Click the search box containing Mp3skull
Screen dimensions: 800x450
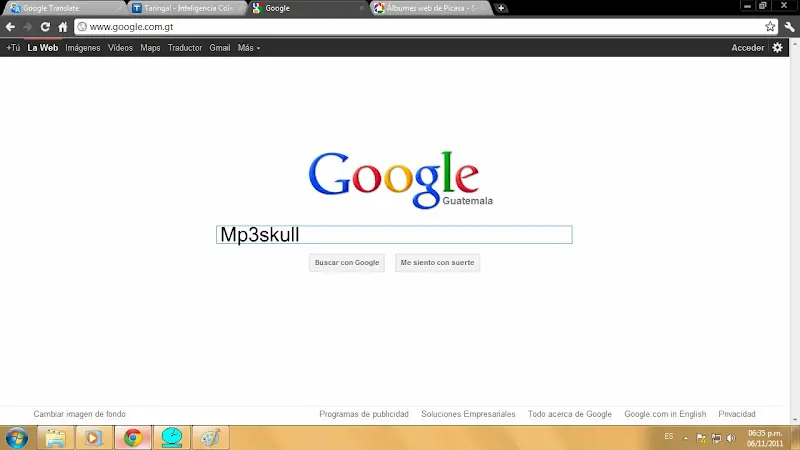pyautogui.click(x=394, y=235)
